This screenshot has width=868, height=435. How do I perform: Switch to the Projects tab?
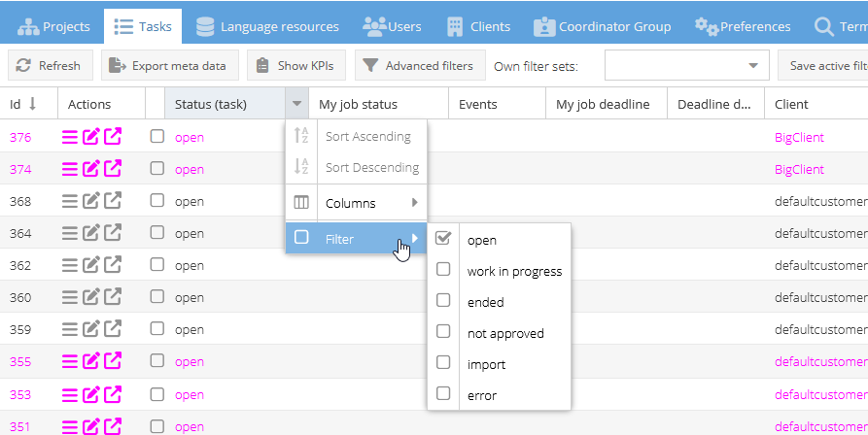click(54, 26)
